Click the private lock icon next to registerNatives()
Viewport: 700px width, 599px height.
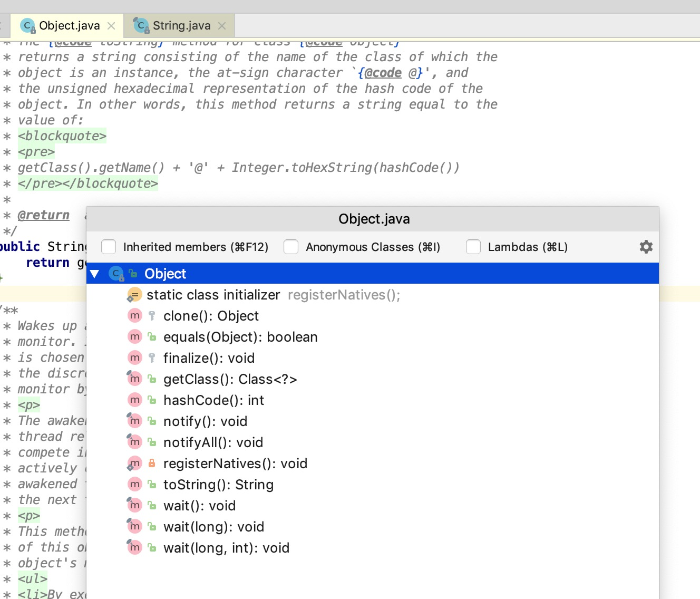pyautogui.click(x=152, y=463)
